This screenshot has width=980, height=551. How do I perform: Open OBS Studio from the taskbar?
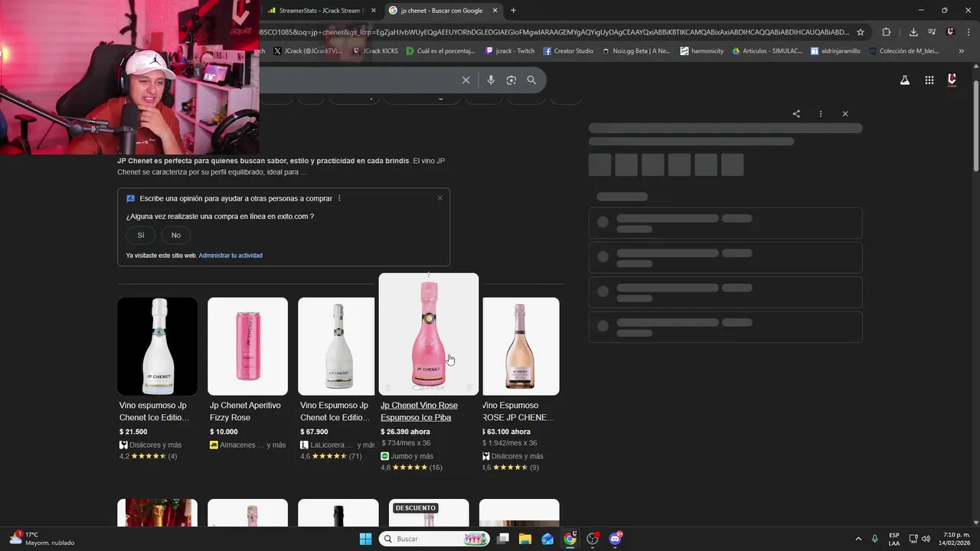(593, 539)
